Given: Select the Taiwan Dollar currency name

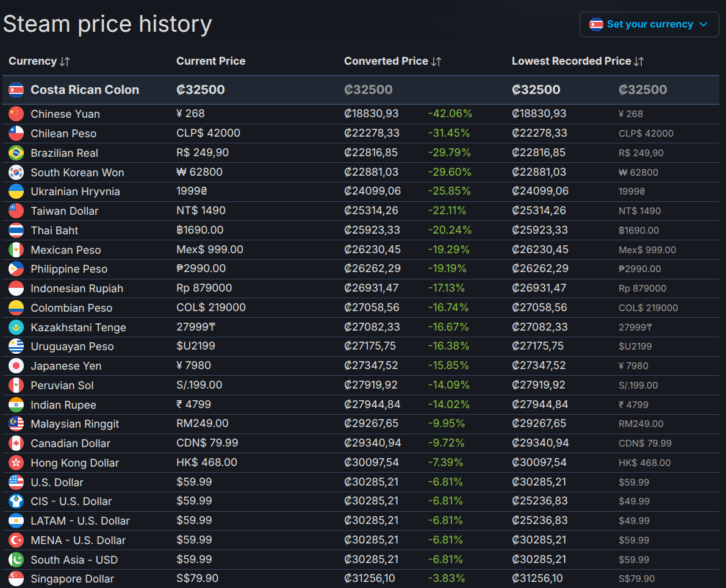Looking at the screenshot, I should pyautogui.click(x=64, y=210).
